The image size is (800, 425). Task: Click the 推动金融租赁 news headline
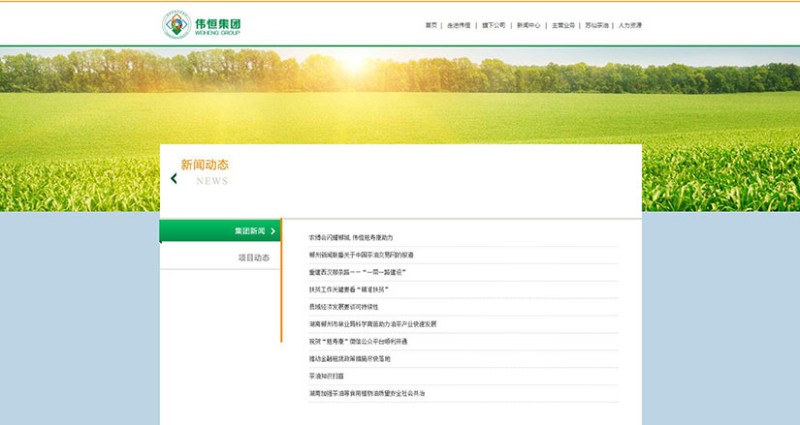350,358
